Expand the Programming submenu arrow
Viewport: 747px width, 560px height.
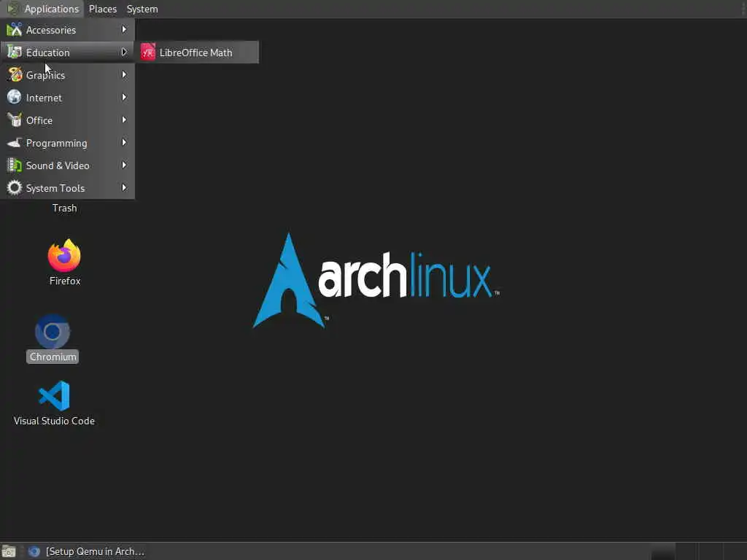[x=124, y=142]
